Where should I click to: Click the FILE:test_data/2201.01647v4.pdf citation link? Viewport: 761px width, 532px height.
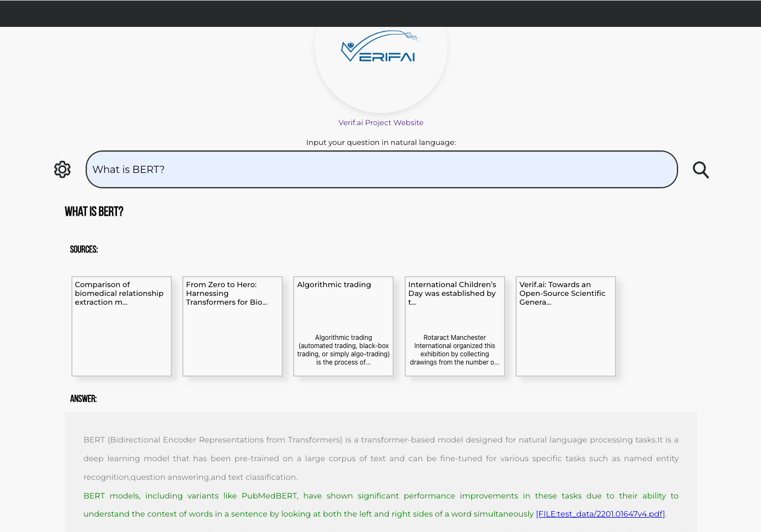[600, 514]
